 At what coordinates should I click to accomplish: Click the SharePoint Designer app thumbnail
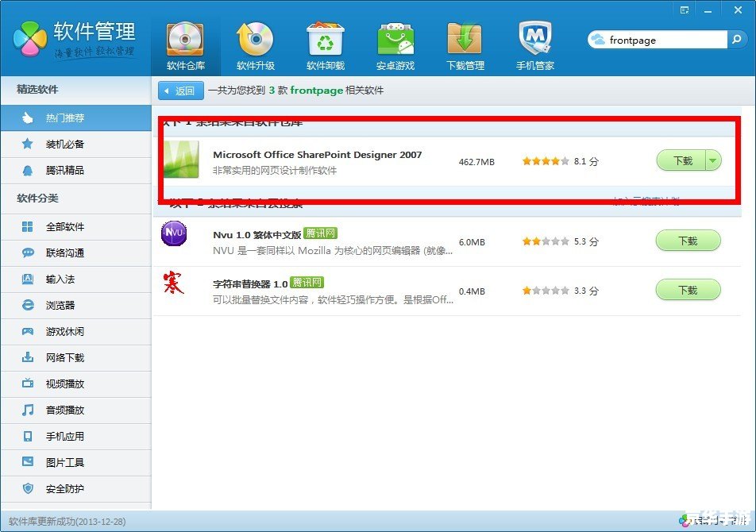coord(181,160)
